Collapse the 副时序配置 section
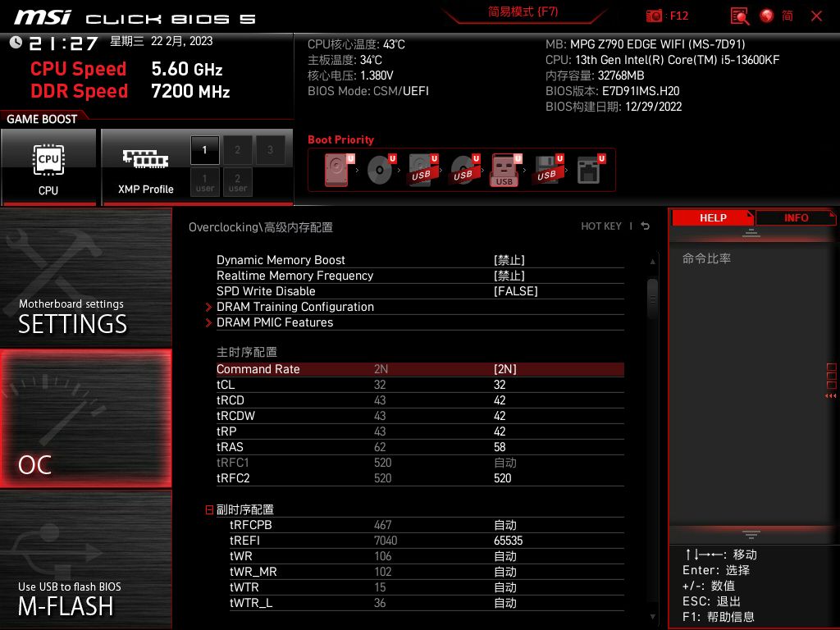The width and height of the screenshot is (840, 630). pyautogui.click(x=208, y=509)
